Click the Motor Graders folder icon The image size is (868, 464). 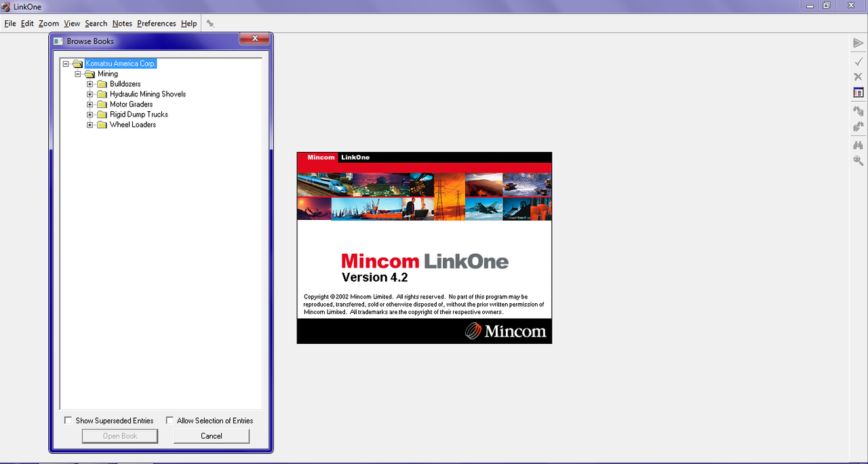tap(102, 104)
